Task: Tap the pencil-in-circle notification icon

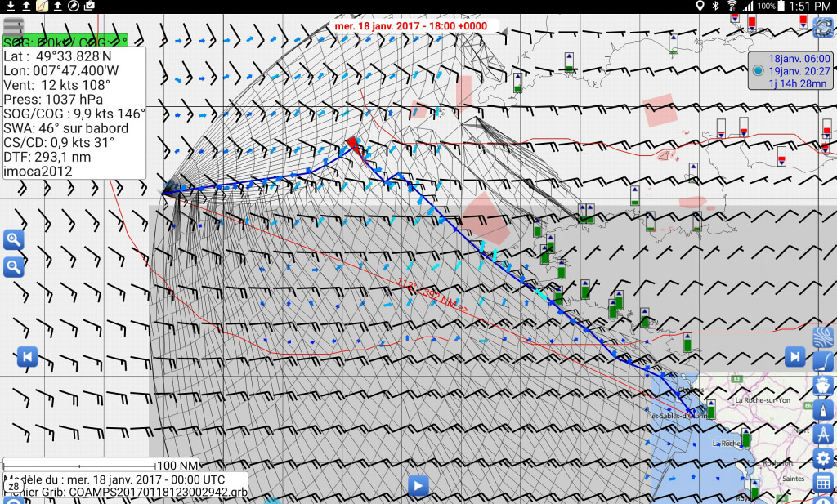Action: (74, 6)
